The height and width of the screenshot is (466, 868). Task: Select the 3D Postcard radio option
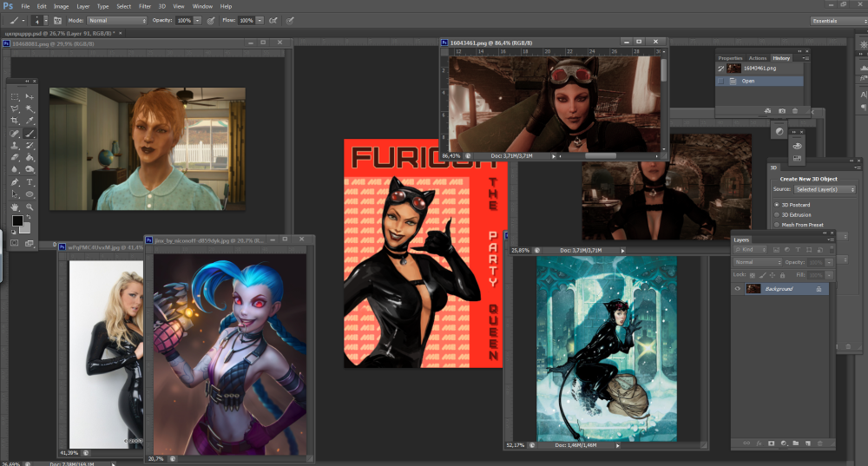click(x=777, y=205)
